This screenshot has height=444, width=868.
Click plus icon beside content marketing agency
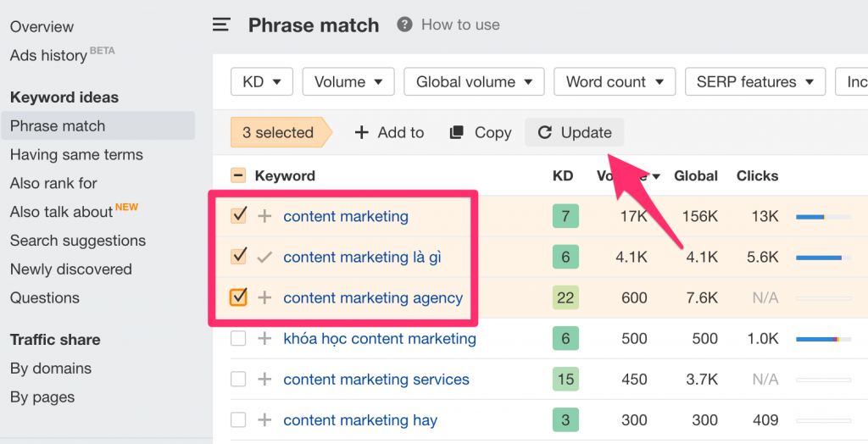click(x=264, y=297)
